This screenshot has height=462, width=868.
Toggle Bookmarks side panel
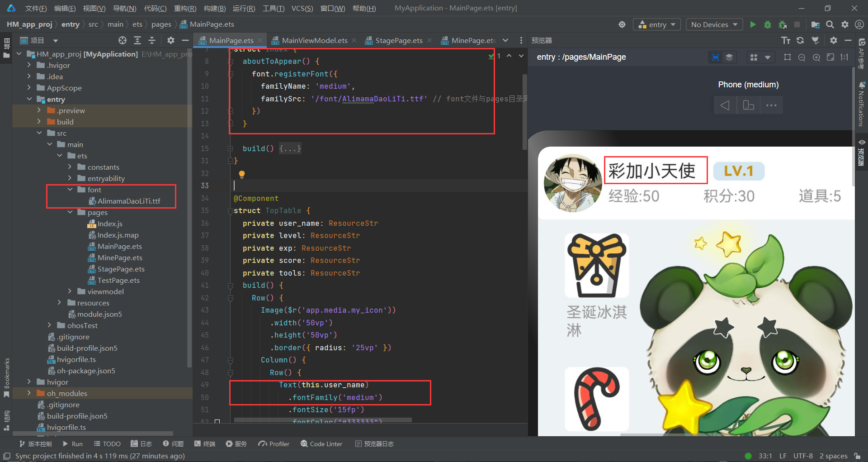[6, 377]
